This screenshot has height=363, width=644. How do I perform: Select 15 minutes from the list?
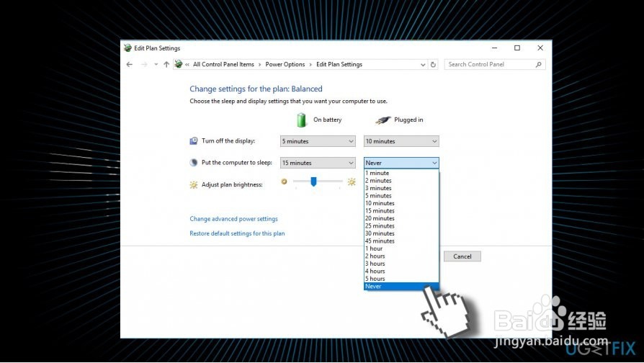tap(401, 210)
